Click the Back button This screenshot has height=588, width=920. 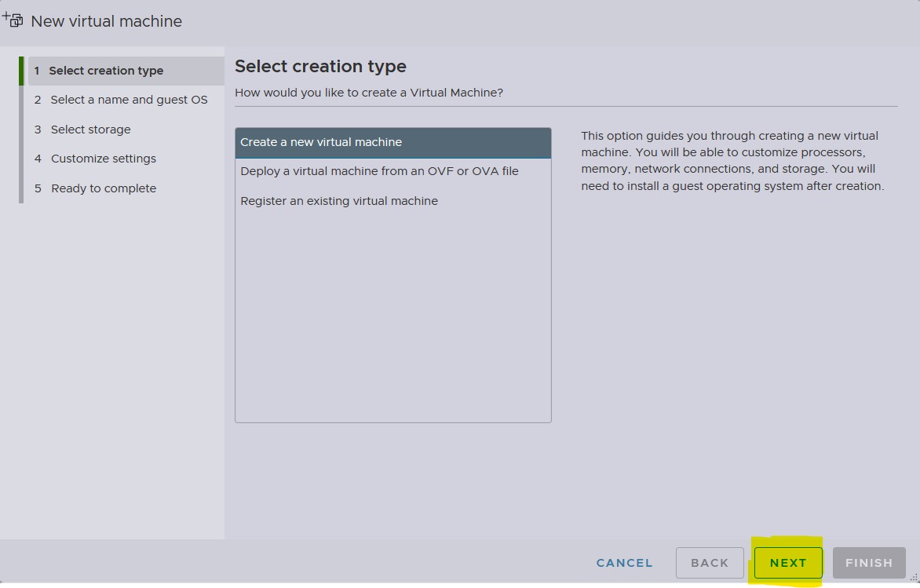click(x=710, y=563)
